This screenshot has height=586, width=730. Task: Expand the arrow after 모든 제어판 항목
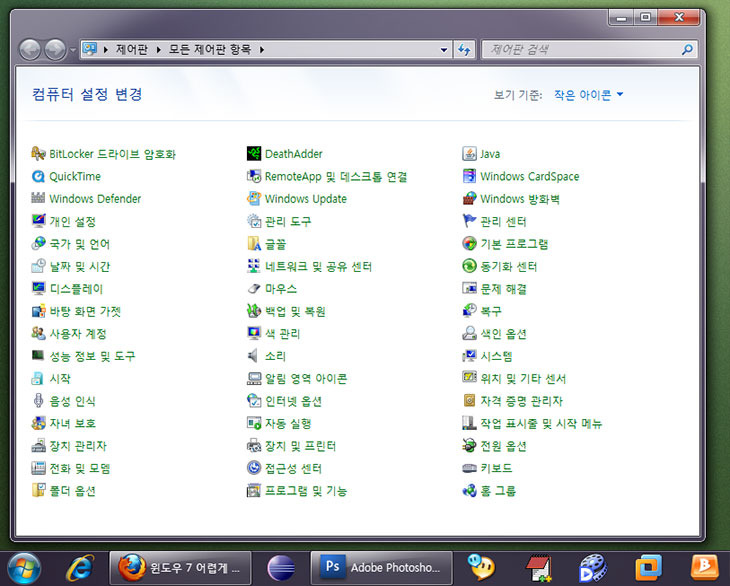pos(262,49)
